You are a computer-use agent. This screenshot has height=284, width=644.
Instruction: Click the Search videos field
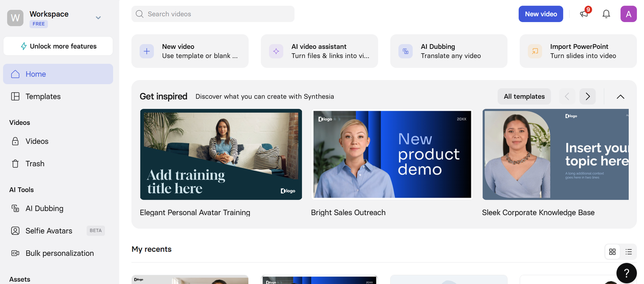pyautogui.click(x=213, y=14)
